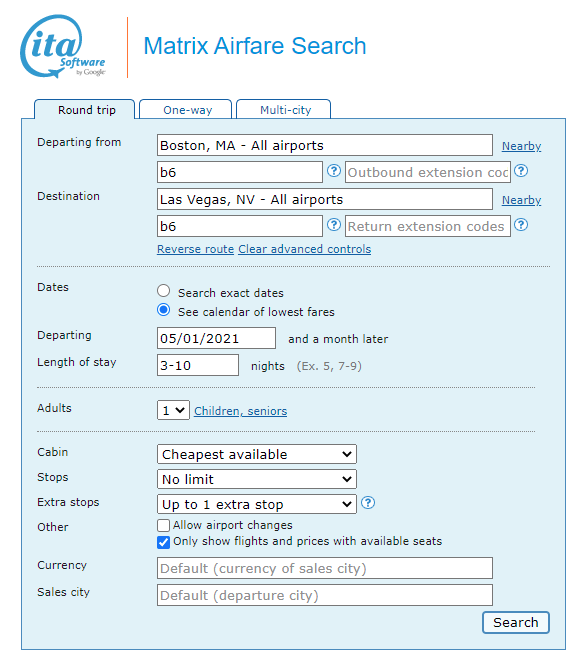This screenshot has width=574, height=662.
Task: Open help icon beside destination routing codes field
Action: coord(334,225)
